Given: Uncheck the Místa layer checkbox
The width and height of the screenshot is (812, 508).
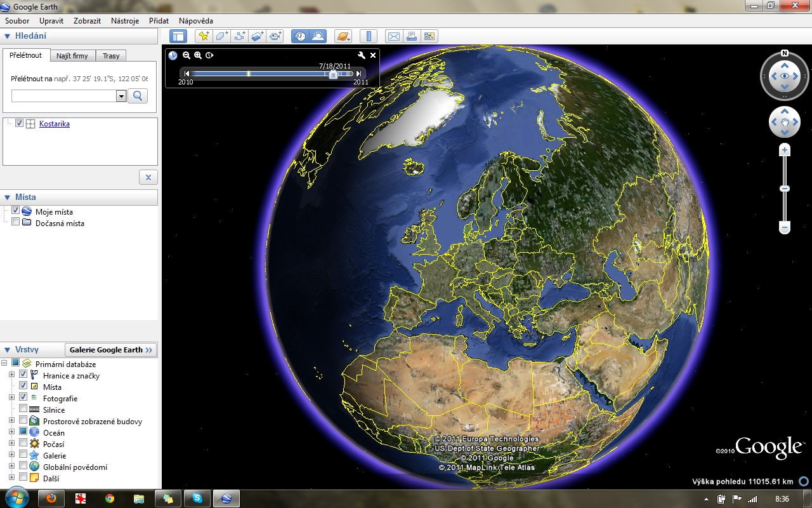Looking at the screenshot, I should 23,386.
